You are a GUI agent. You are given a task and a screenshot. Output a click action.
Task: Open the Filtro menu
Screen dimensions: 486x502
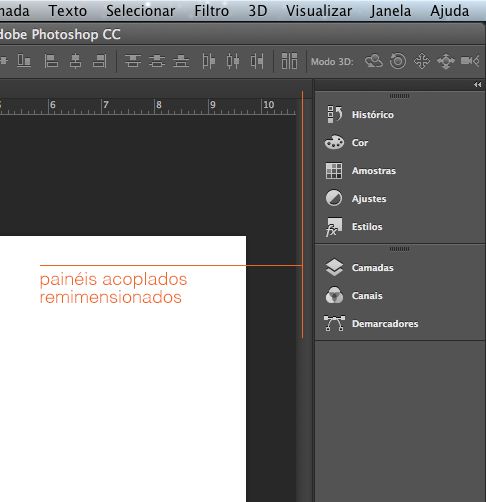tap(212, 11)
